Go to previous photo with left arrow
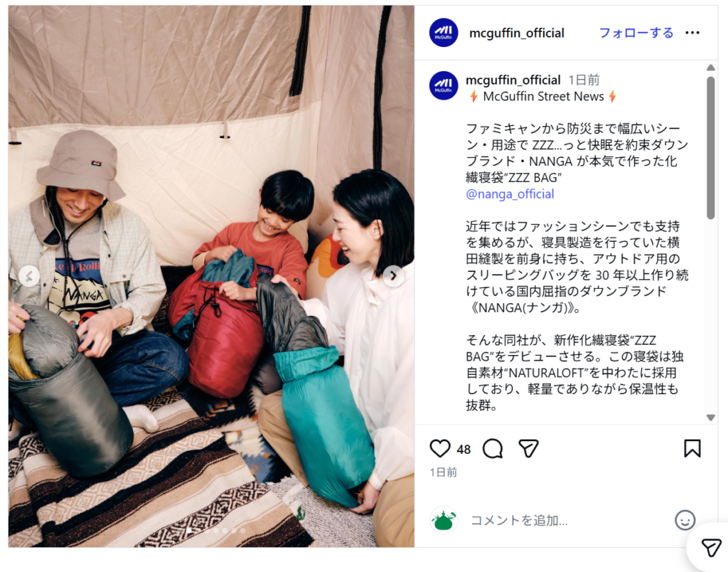Image resolution: width=728 pixels, height=572 pixels. coord(29,276)
